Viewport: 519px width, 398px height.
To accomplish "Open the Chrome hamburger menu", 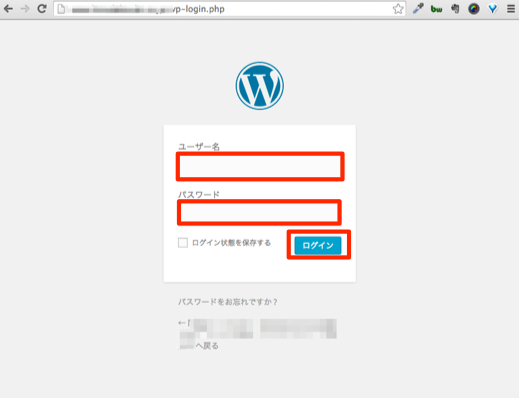I will [511, 9].
